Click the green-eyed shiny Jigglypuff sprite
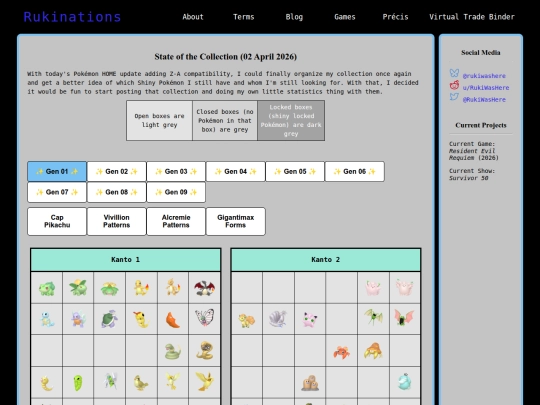The width and height of the screenshot is (540, 405). point(310,320)
